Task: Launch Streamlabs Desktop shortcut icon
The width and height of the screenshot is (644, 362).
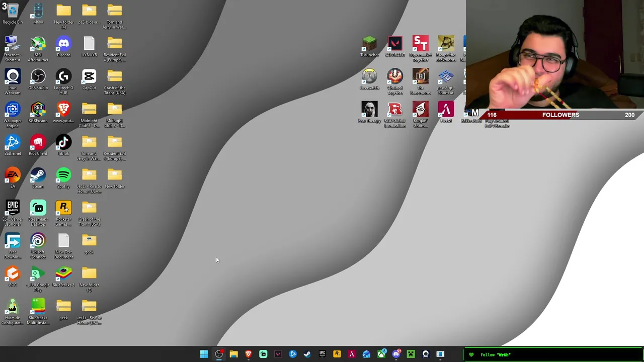Action: pos(38,213)
